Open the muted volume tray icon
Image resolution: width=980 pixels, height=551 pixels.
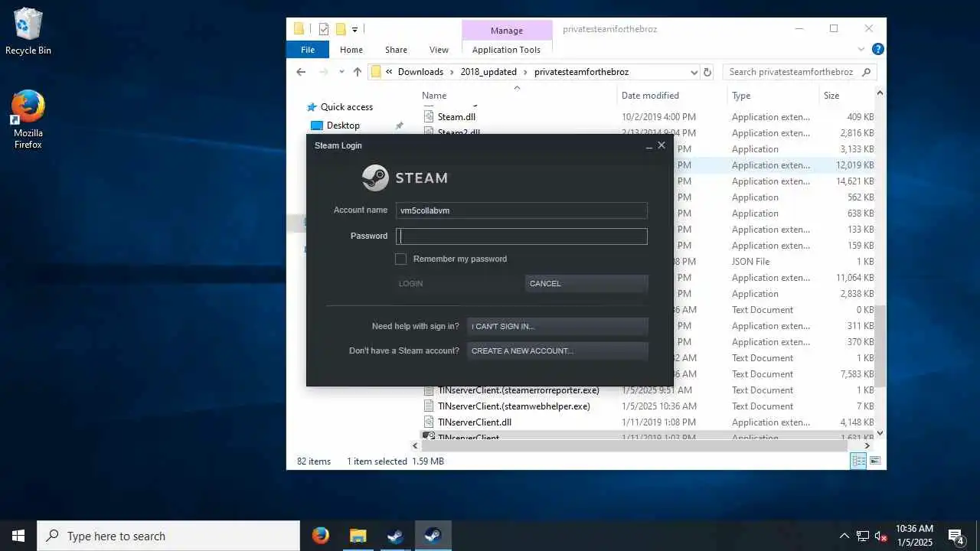881,536
